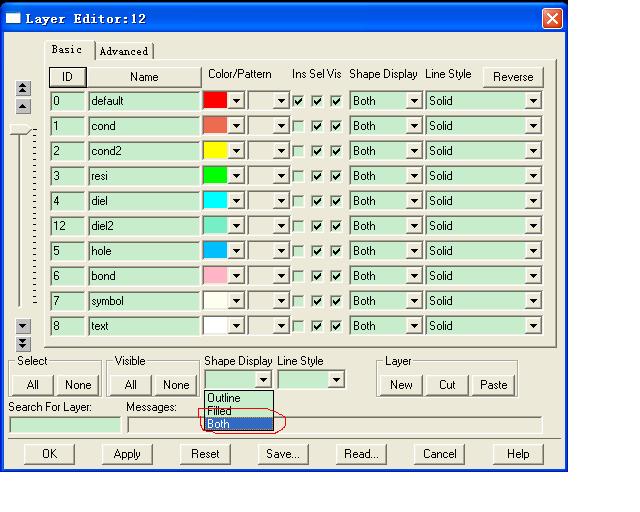Screen dimensions: 640x512
Task: Collapse the bottom Shape Display combo box
Action: point(263,380)
